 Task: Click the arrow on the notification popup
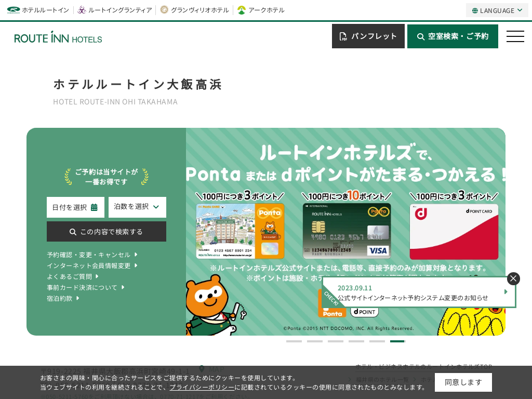pos(506,292)
